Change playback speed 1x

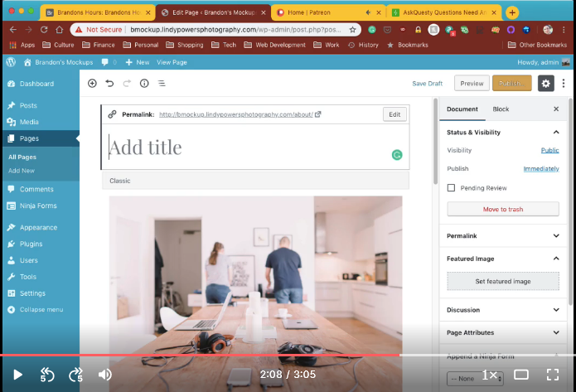point(489,375)
